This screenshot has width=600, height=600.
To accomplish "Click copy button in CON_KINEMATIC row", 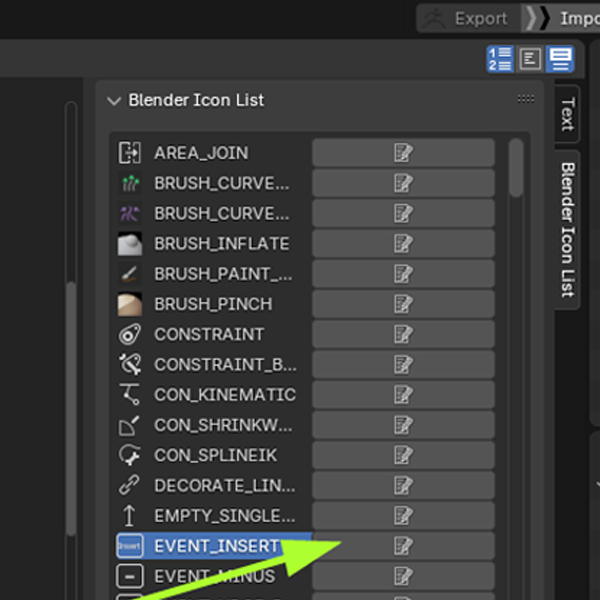I will pyautogui.click(x=403, y=395).
